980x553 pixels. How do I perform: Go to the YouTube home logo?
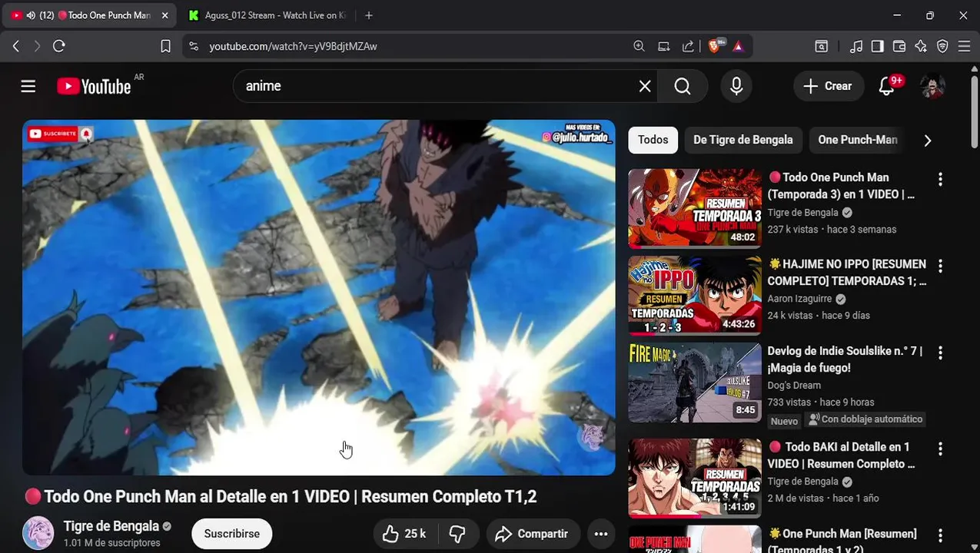(x=95, y=86)
